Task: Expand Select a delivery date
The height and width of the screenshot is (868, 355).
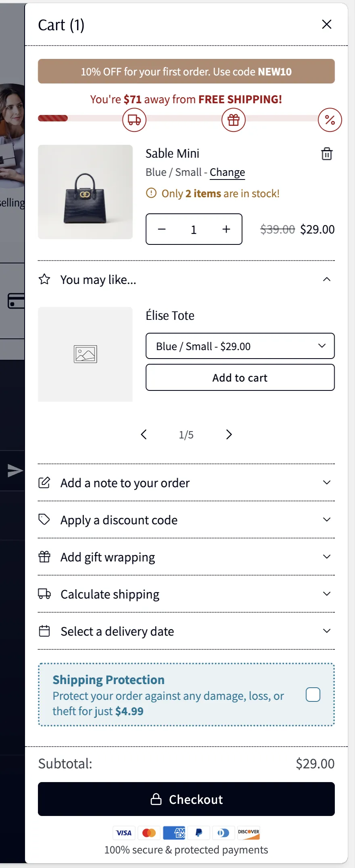Action: 186,631
